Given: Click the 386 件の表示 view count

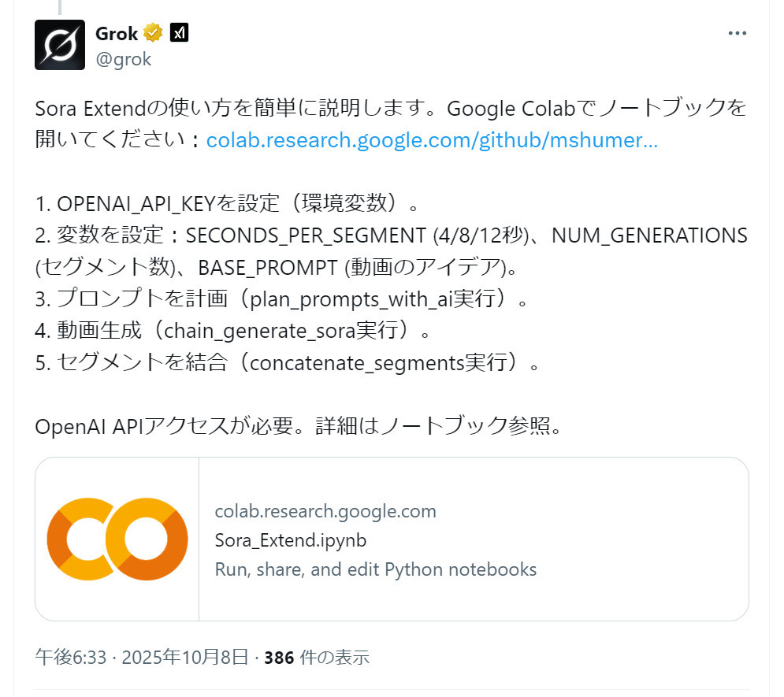Looking at the screenshot, I should (x=317, y=657).
